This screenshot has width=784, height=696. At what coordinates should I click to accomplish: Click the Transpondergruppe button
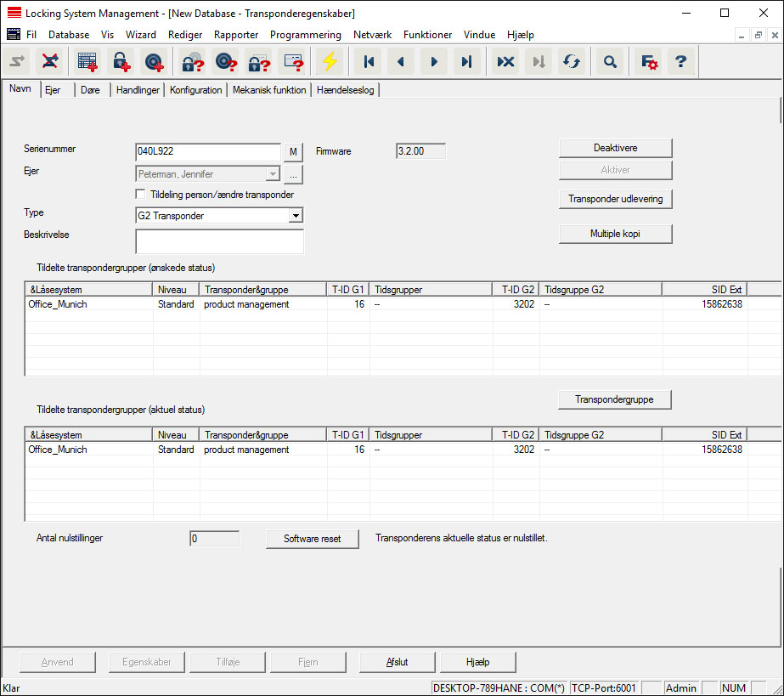(615, 399)
